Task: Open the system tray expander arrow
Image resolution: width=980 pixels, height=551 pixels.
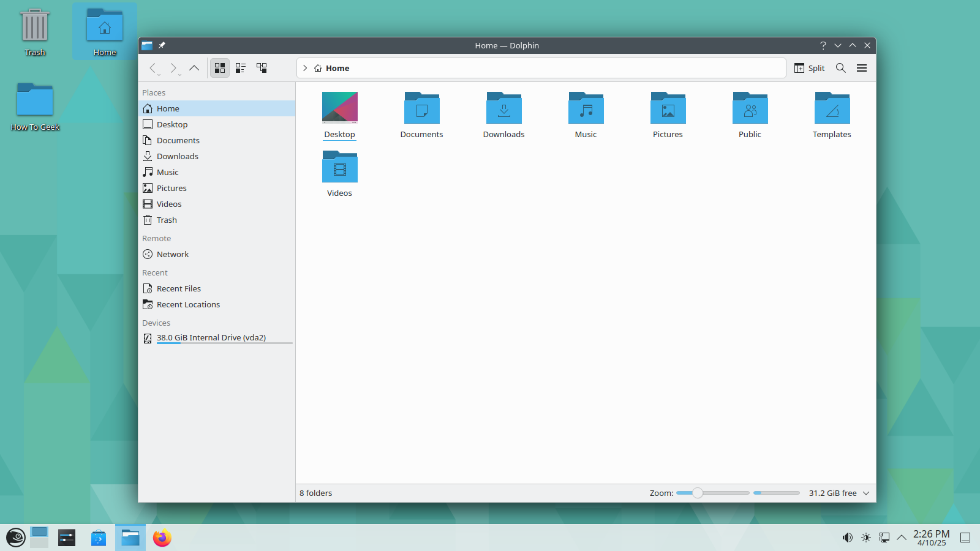Action: point(900,538)
